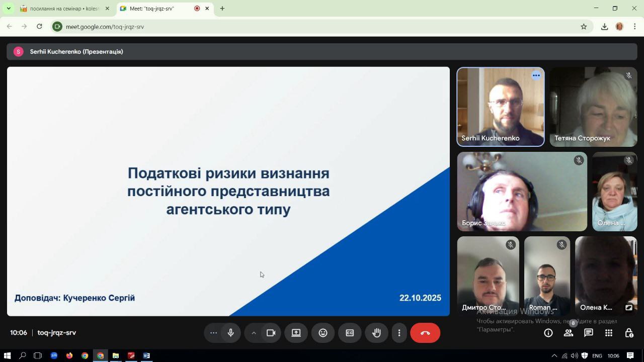The height and width of the screenshot is (362, 644).
Task: Raise hand in the meeting
Action: (376, 333)
